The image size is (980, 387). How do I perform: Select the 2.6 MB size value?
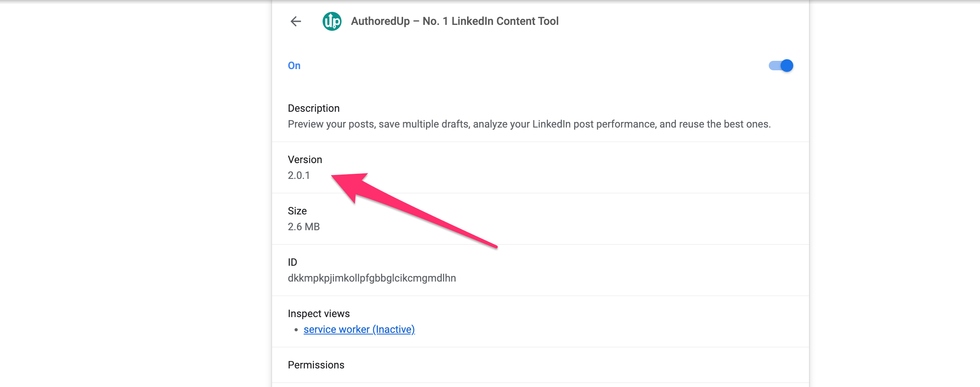[304, 227]
